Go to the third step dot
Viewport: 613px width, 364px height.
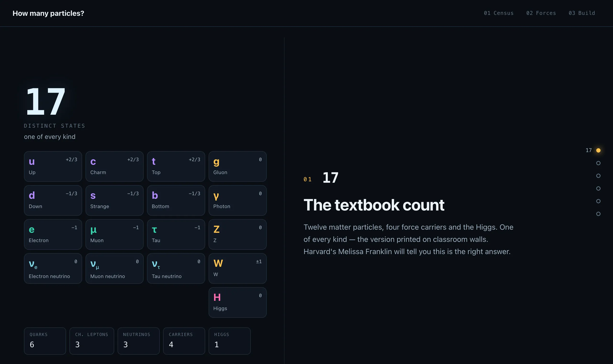click(x=598, y=176)
